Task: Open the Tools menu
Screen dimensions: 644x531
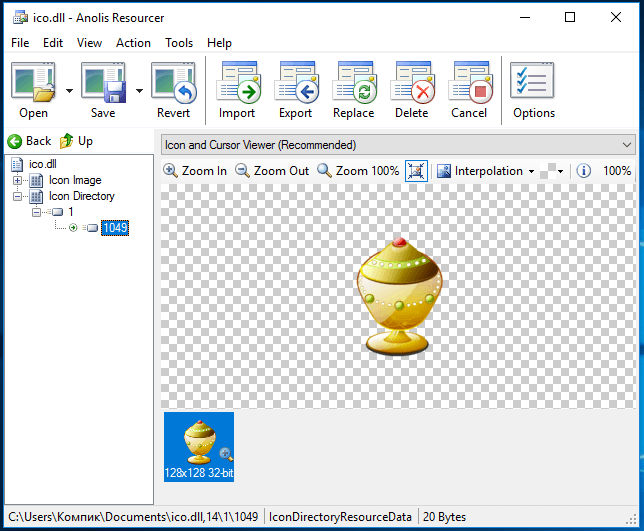Action: click(x=179, y=43)
